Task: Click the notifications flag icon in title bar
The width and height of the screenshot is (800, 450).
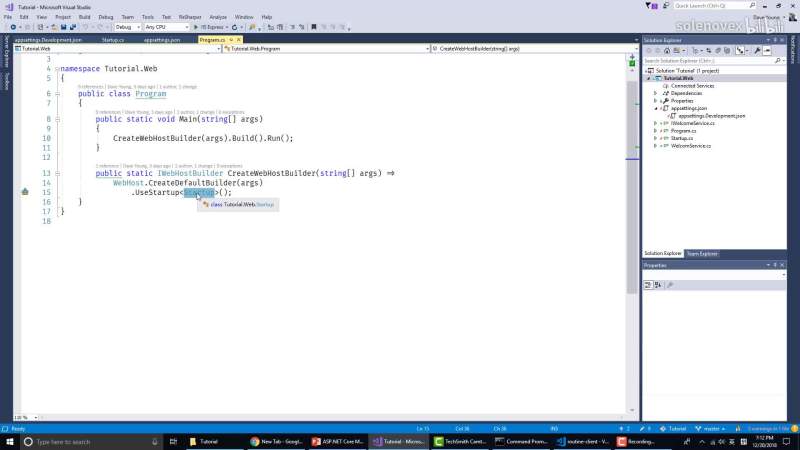Action: tap(651, 6)
